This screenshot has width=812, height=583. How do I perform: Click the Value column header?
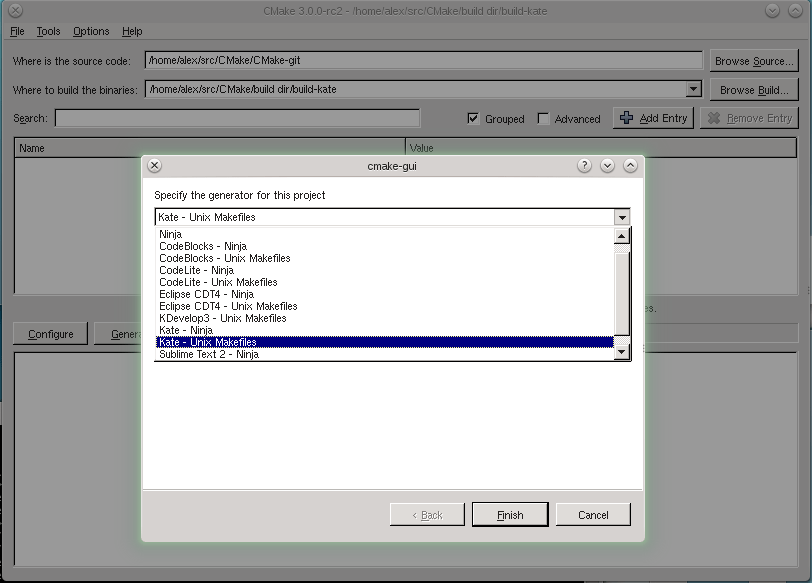coord(601,148)
